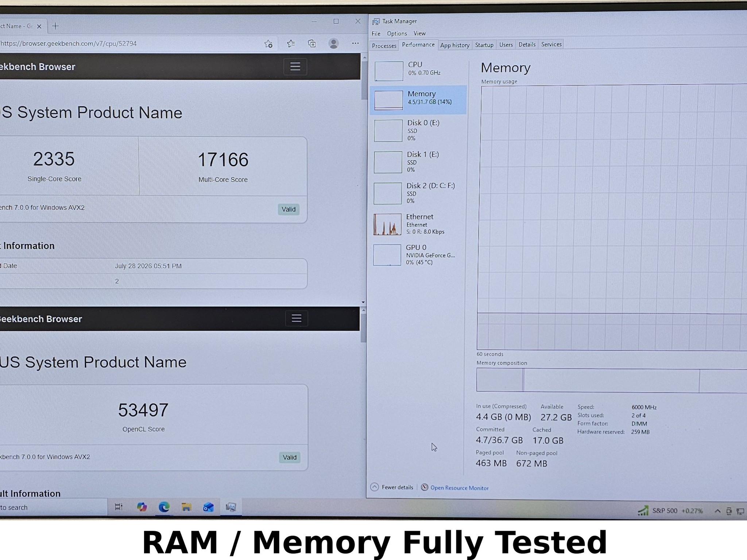747x560 pixels.
Task: Open Task View from the taskbar
Action: pos(119,507)
